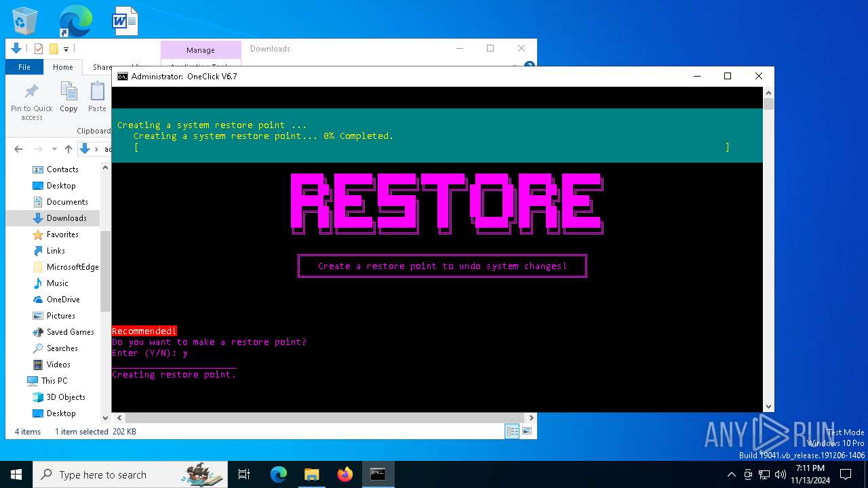Screen dimensions: 868x488
Task: Open the taskbar clock and date
Action: 810,474
